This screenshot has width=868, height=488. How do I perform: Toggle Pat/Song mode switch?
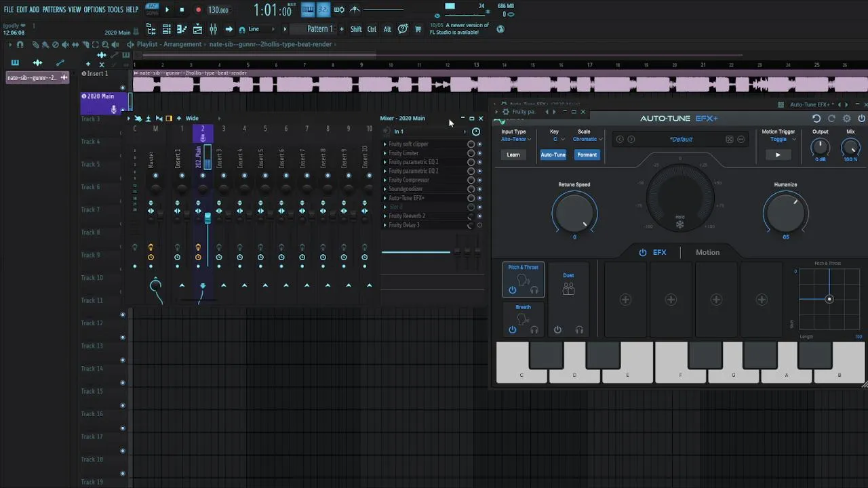[152, 10]
